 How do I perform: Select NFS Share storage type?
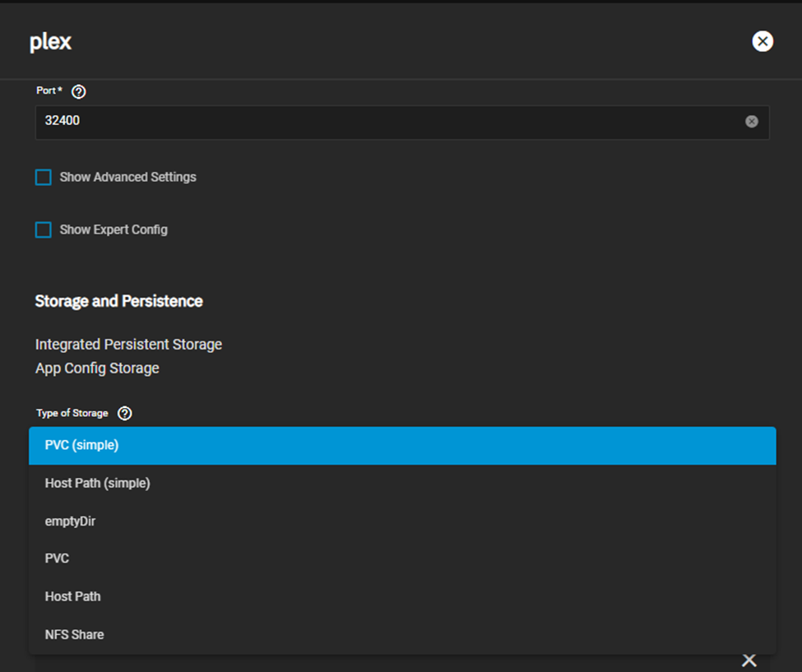pyautogui.click(x=402, y=635)
